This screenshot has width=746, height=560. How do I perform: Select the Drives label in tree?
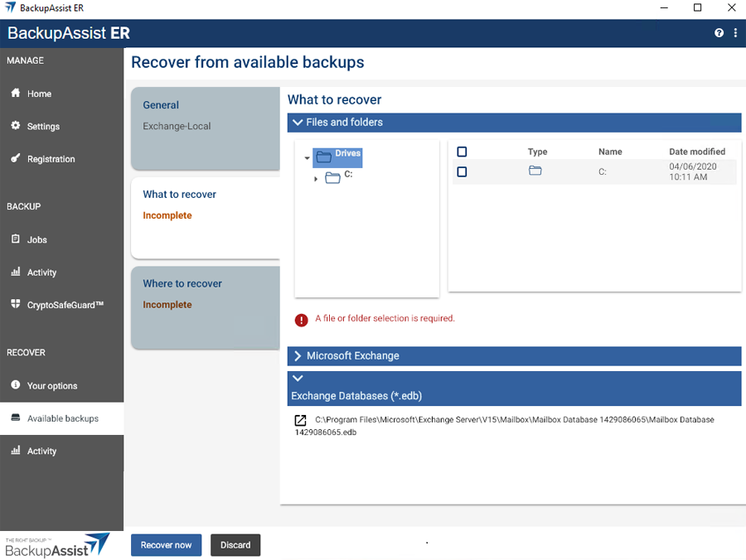(x=348, y=153)
